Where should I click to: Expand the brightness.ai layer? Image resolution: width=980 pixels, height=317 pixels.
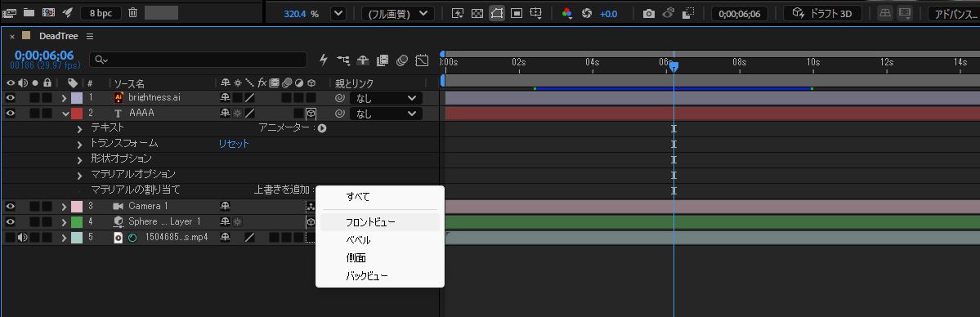64,98
